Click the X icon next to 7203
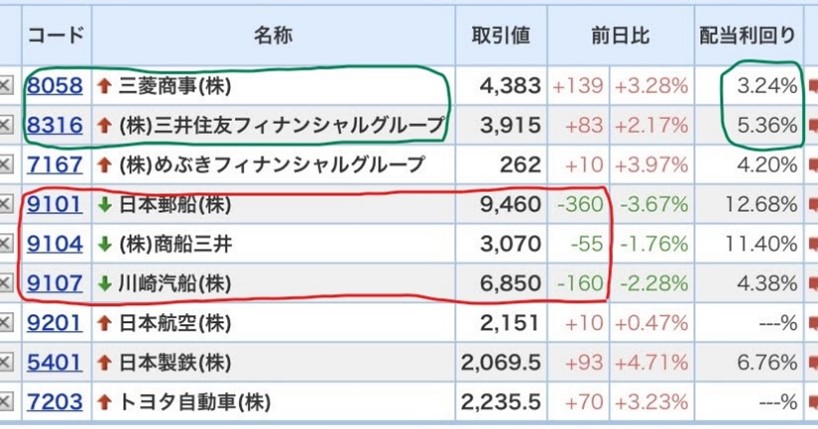 tap(5, 403)
